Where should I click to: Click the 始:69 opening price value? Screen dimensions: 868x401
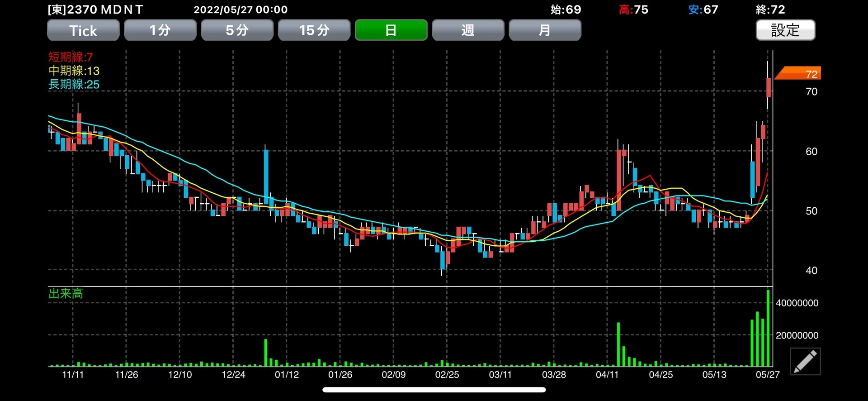(566, 10)
